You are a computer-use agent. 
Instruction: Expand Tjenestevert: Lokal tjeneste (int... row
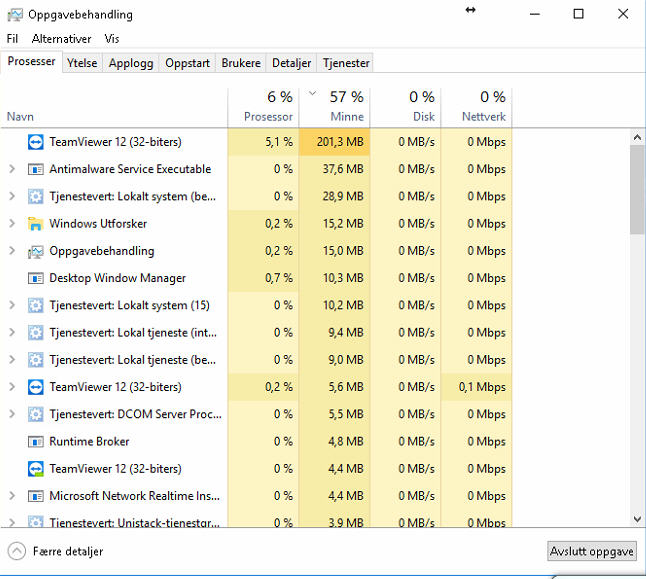tap(12, 332)
